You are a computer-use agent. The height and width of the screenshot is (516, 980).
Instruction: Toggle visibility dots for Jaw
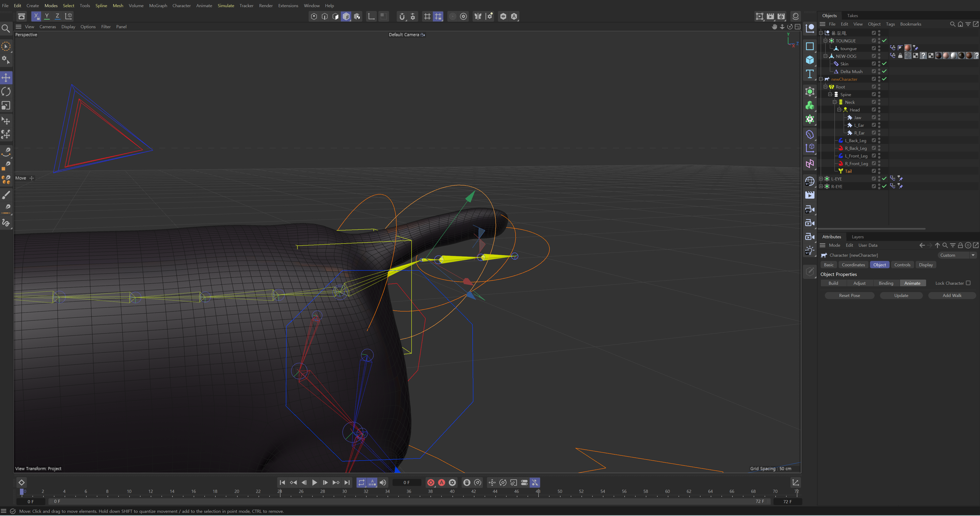pos(879,118)
